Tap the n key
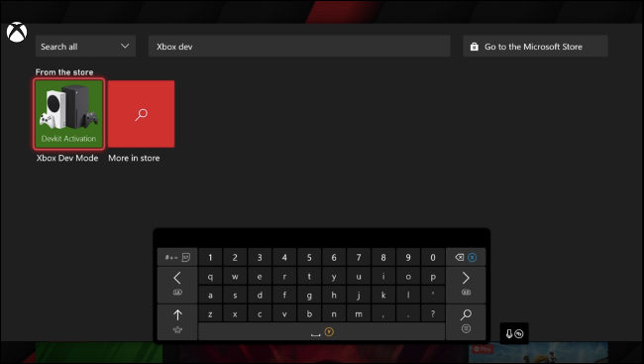The image size is (644, 364). click(x=334, y=313)
